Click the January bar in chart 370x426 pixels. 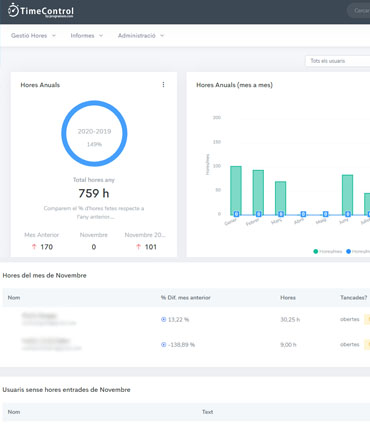coord(236,190)
